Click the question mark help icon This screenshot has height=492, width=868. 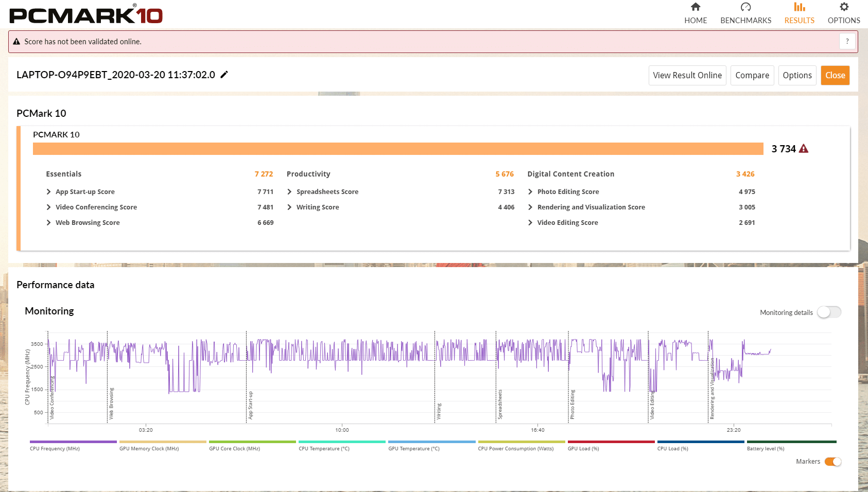coord(847,41)
